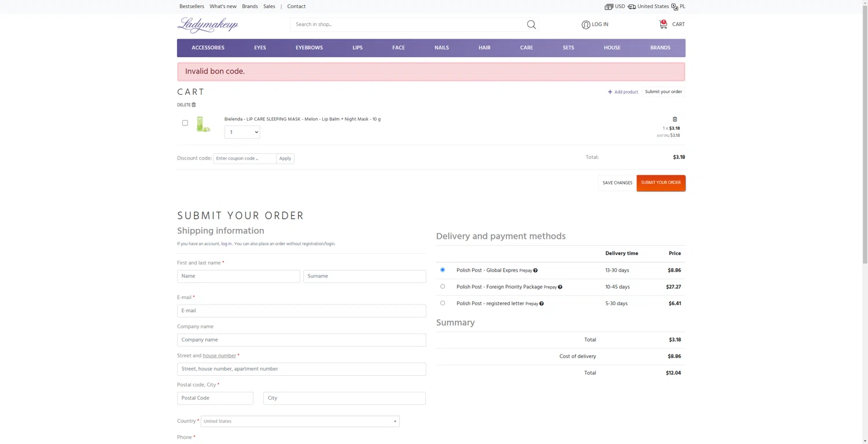
Task: Select Polish Post Foreign Priority Package
Action: point(443,286)
